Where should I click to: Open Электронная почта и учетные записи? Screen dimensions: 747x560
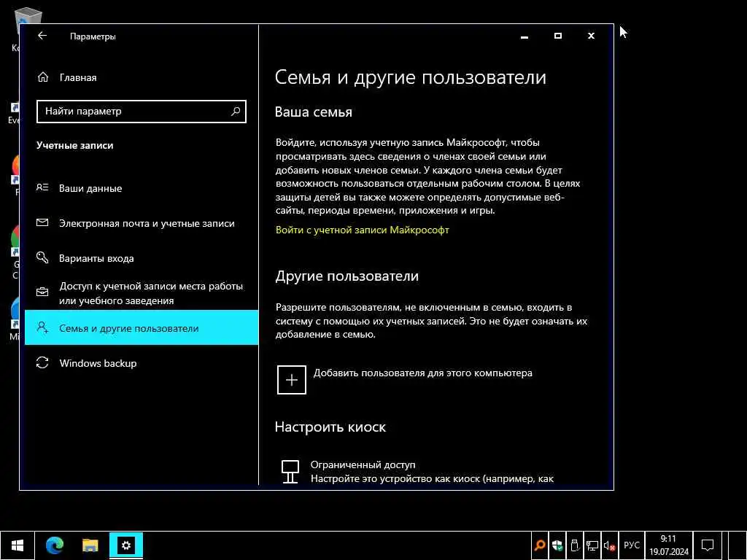point(142,223)
